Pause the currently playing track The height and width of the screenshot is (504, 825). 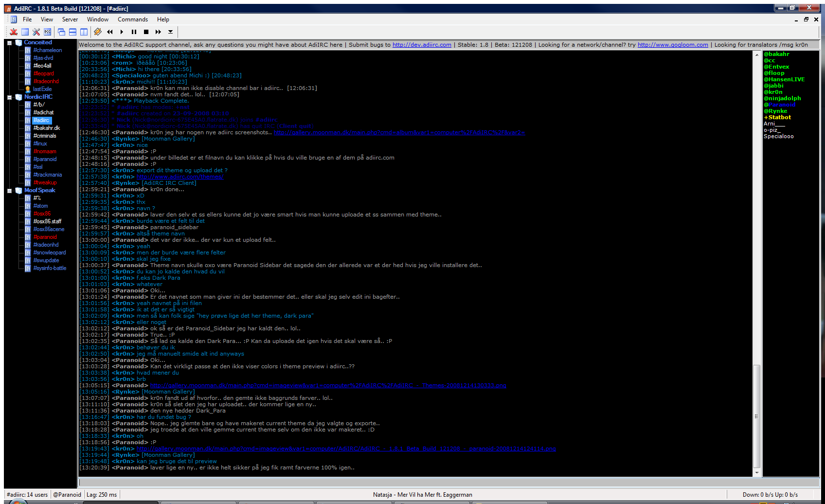(134, 32)
